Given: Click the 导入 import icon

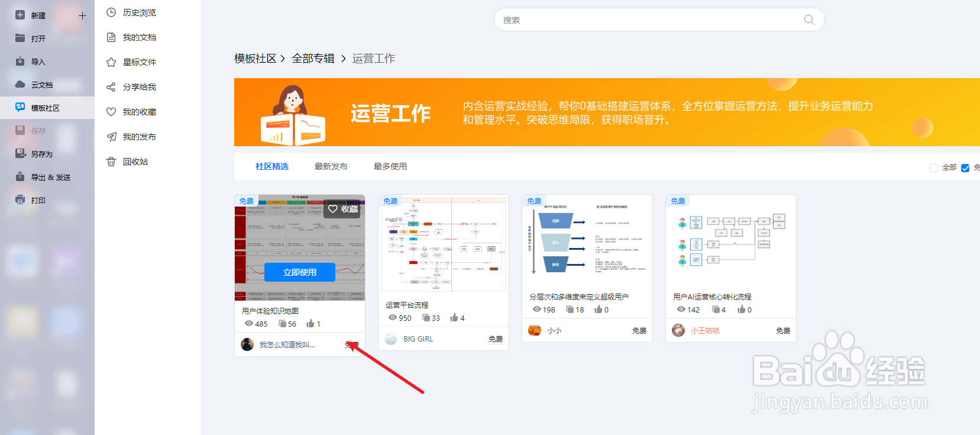Looking at the screenshot, I should (20, 61).
